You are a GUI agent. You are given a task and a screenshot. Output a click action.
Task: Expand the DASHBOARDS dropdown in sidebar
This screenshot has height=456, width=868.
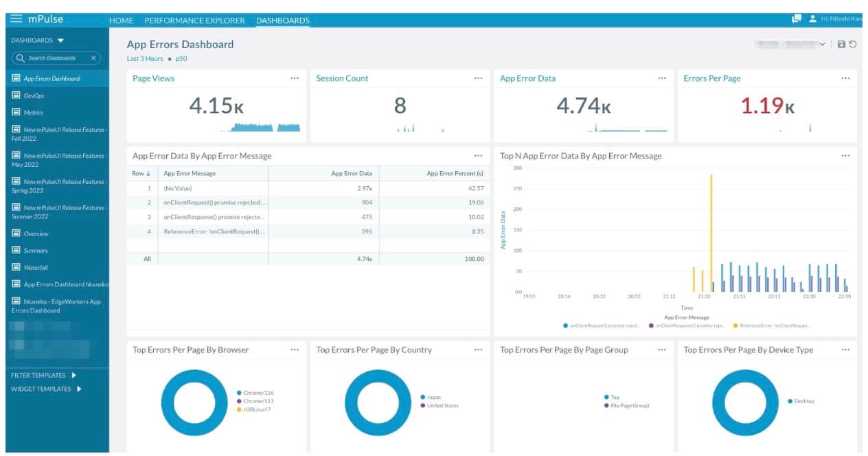click(60, 41)
